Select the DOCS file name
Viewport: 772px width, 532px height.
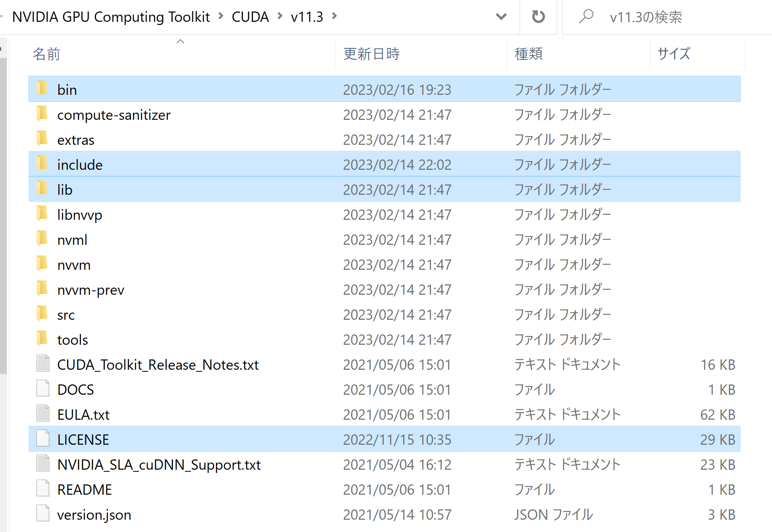point(76,390)
